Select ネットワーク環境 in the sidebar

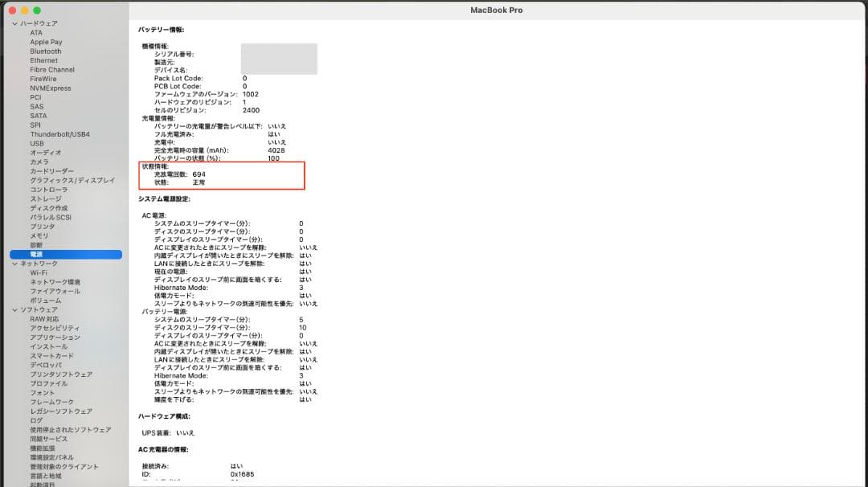pyautogui.click(x=55, y=282)
